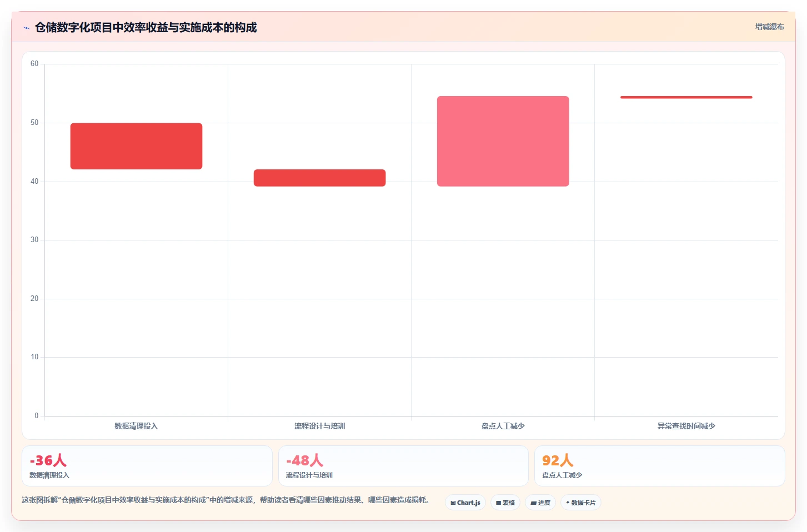The width and height of the screenshot is (807, 532).
Task: Click the x-axis label 数据清理投入
Action: (136, 426)
